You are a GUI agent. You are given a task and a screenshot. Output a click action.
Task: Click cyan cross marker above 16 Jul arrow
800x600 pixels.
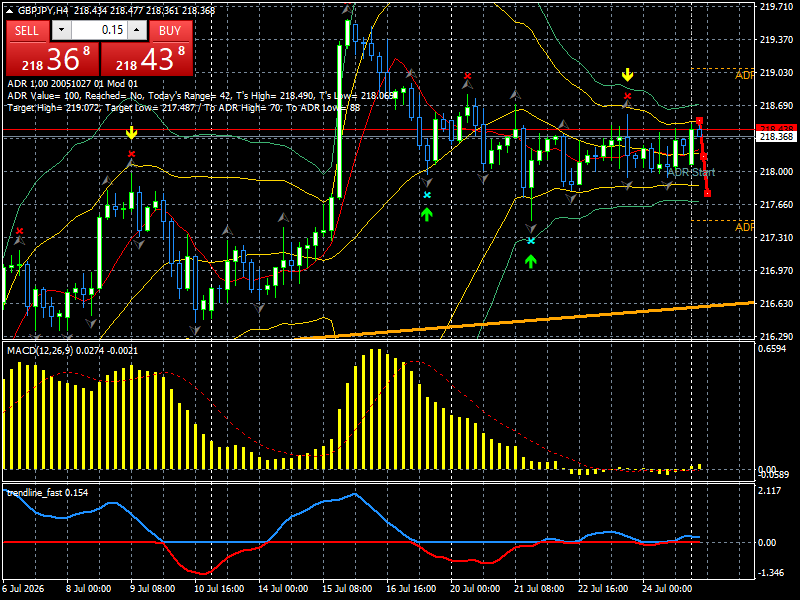pyautogui.click(x=427, y=195)
